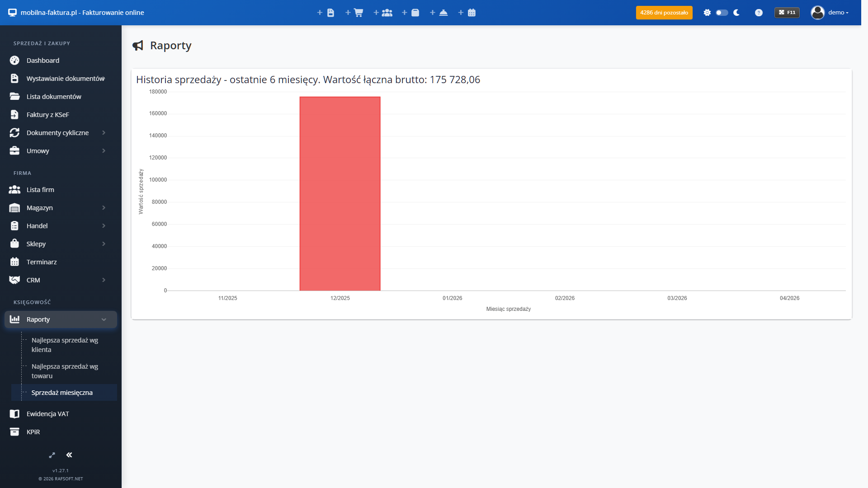The image size is (868, 488).
Task: Click the expand arrows icon in sidebar footer
Action: point(52,455)
